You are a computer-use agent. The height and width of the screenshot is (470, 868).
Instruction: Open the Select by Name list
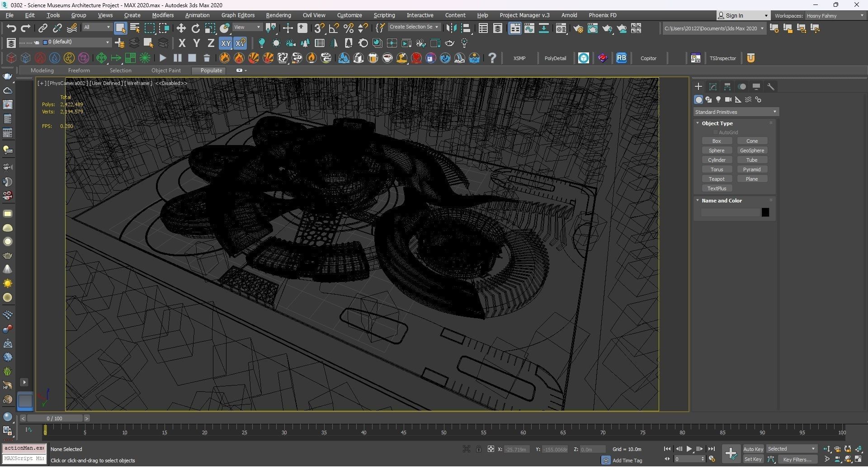point(135,28)
